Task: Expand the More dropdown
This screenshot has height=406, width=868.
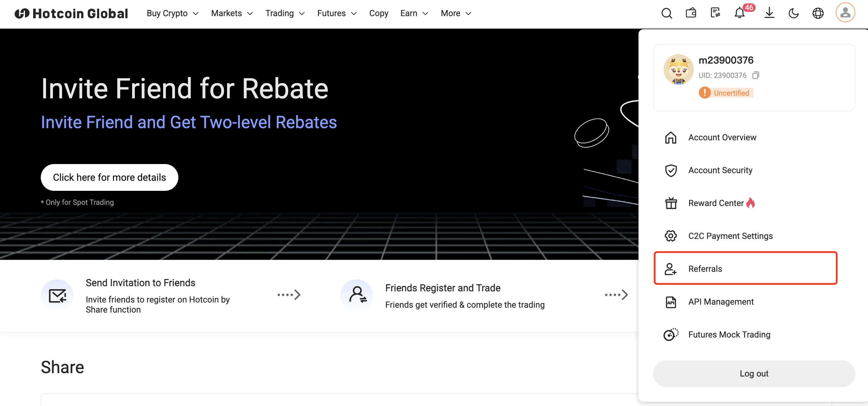Action: (x=456, y=13)
